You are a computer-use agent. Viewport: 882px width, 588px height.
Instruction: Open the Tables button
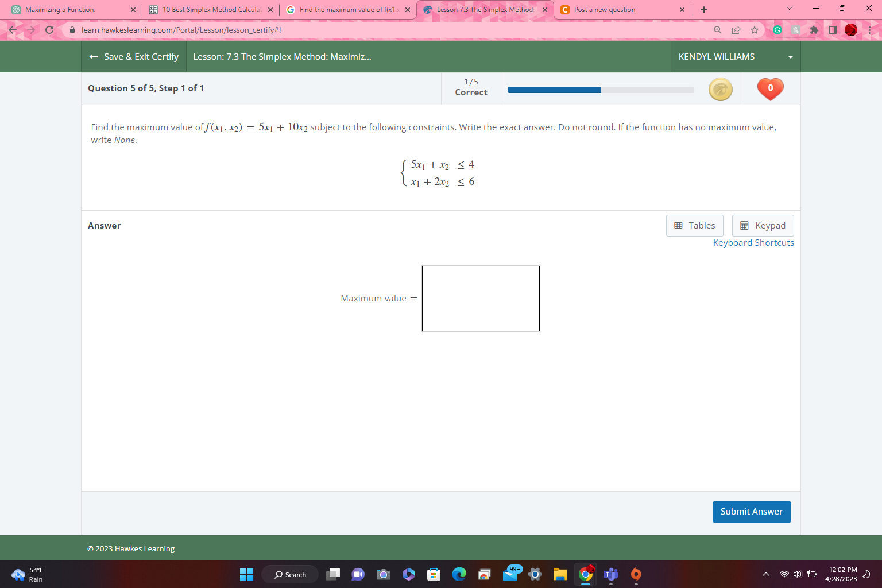pyautogui.click(x=695, y=226)
